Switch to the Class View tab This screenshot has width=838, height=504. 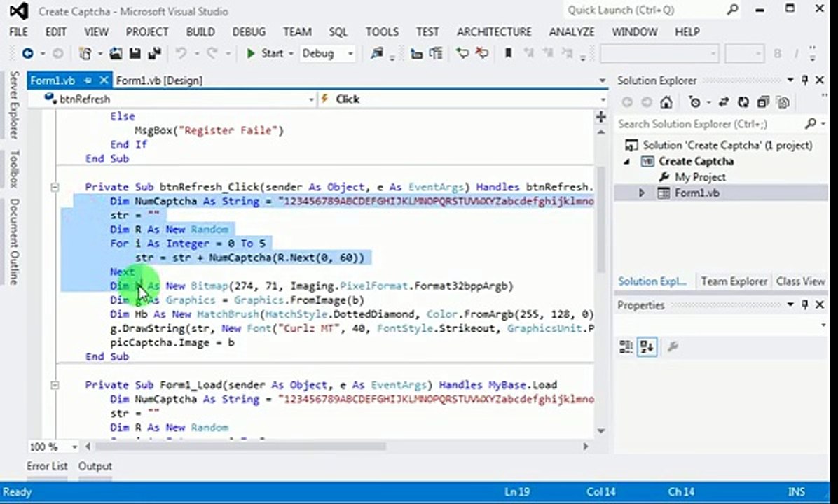tap(800, 281)
